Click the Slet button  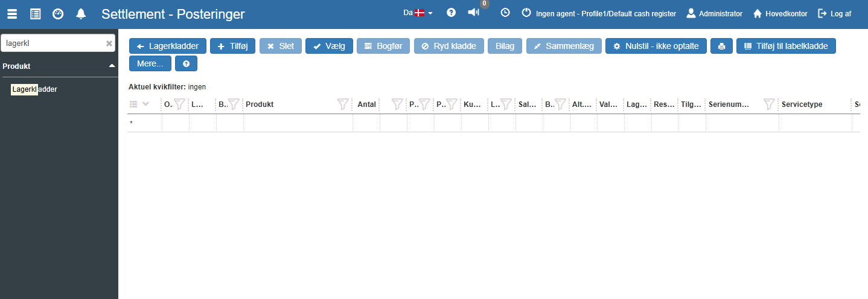coord(281,46)
